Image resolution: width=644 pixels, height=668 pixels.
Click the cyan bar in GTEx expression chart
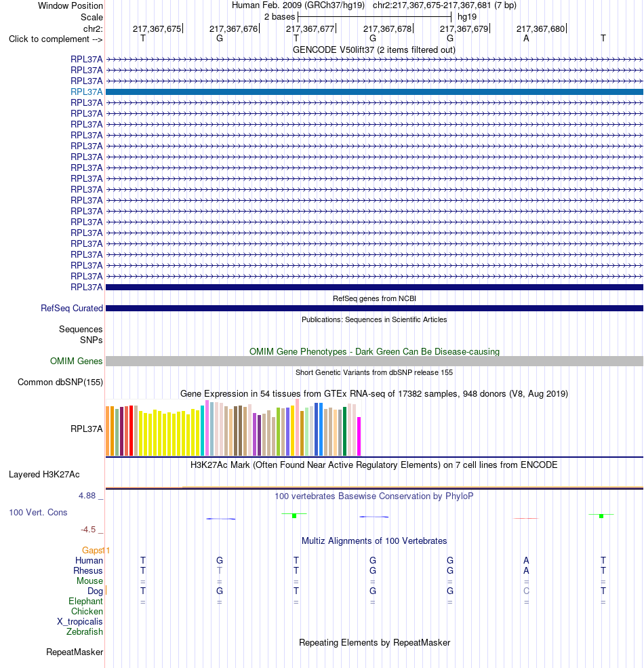point(202,431)
